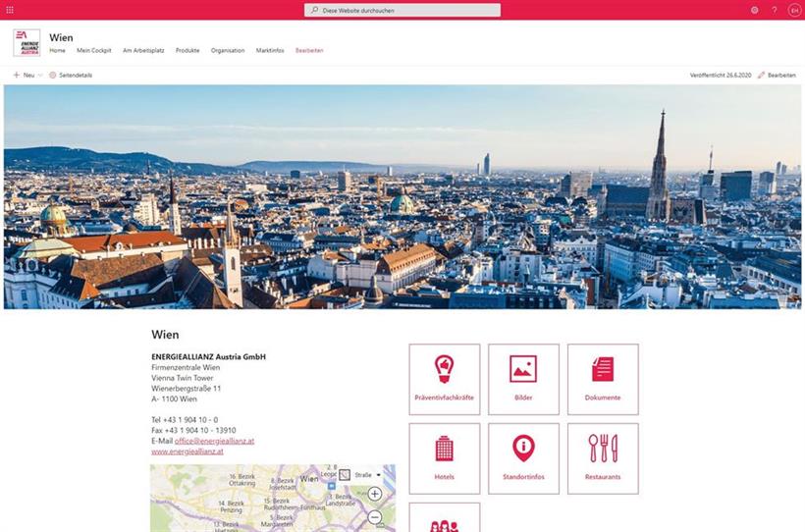Click the settings gear icon
This screenshot has width=805, height=532.
point(755,10)
